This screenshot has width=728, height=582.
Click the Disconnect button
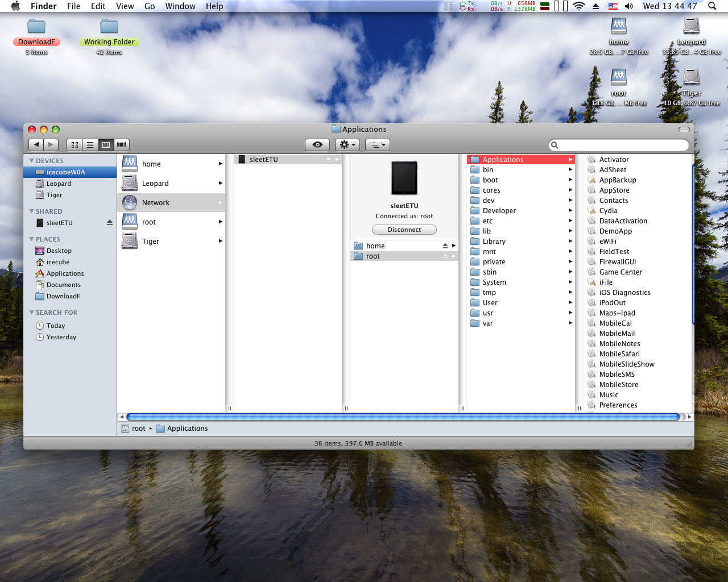point(404,230)
